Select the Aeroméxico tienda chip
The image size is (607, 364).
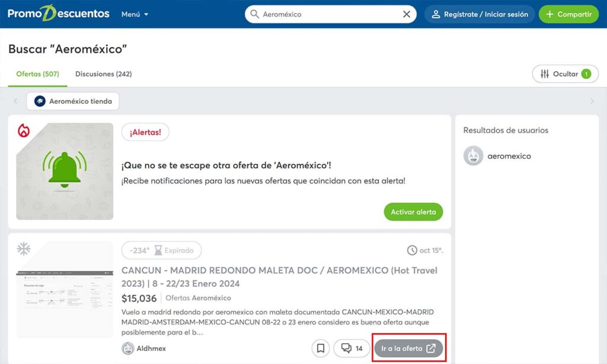pyautogui.click(x=73, y=101)
